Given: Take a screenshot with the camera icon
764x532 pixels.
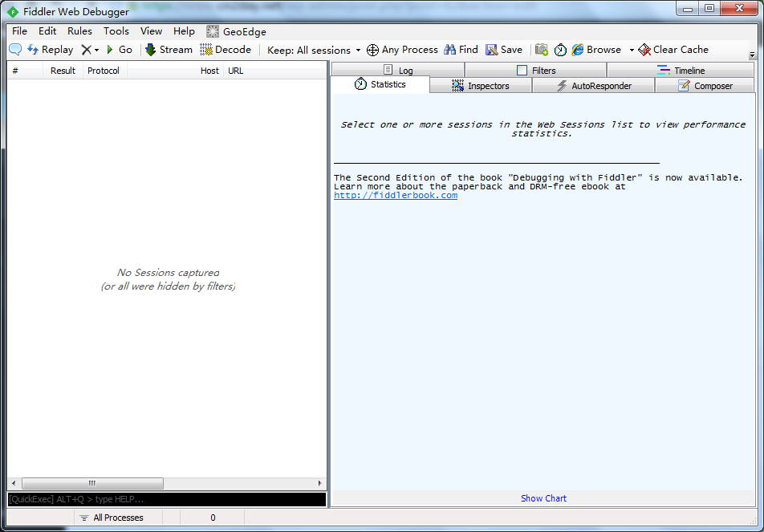Looking at the screenshot, I should pos(542,50).
